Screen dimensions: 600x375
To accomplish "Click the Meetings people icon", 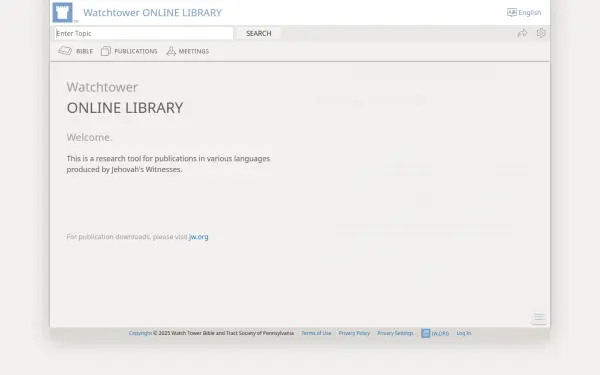I will (x=171, y=51).
